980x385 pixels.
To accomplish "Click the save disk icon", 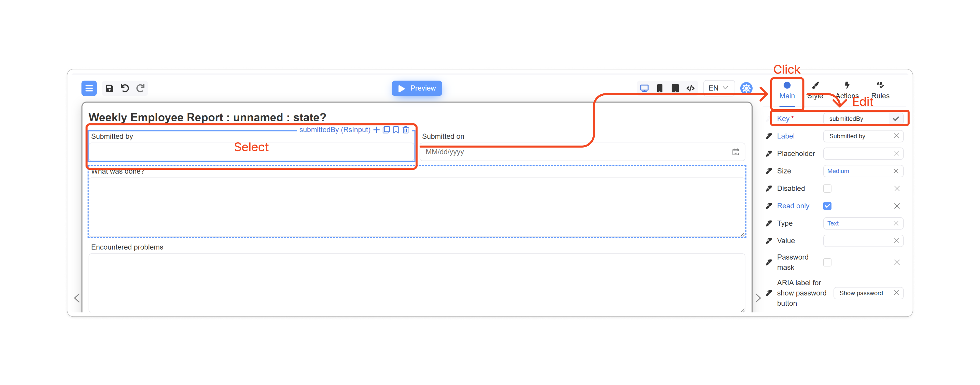I will click(109, 88).
